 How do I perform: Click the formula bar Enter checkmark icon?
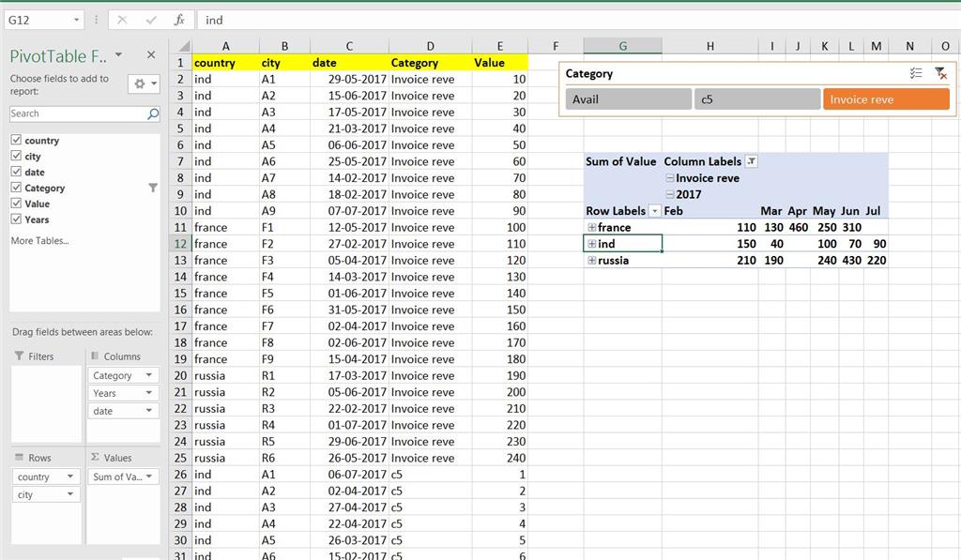tap(151, 21)
